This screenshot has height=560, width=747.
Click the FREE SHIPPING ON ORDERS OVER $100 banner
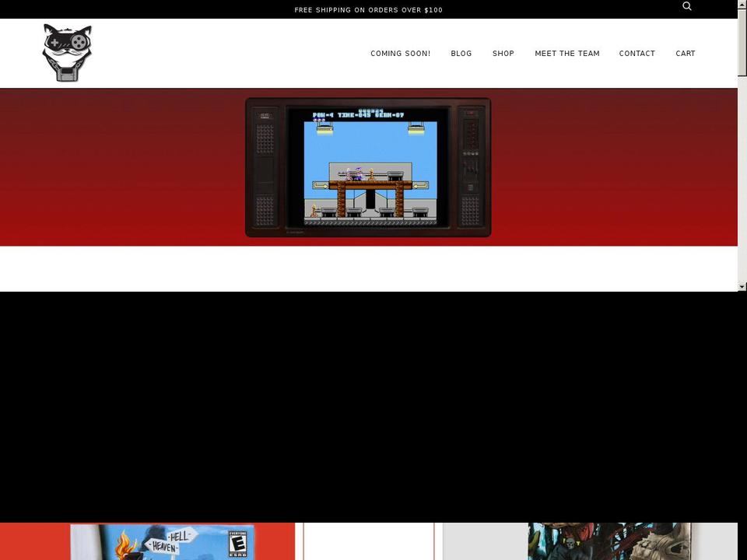click(x=368, y=9)
